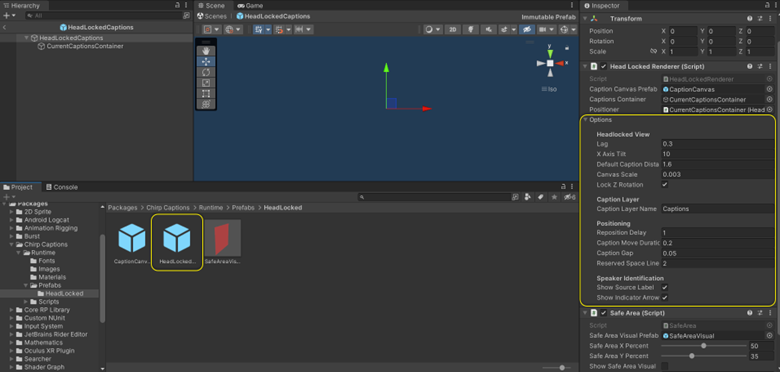Image resolution: width=780 pixels, height=372 pixels.
Task: Adjust the Project icon size slider
Action: 557,368
